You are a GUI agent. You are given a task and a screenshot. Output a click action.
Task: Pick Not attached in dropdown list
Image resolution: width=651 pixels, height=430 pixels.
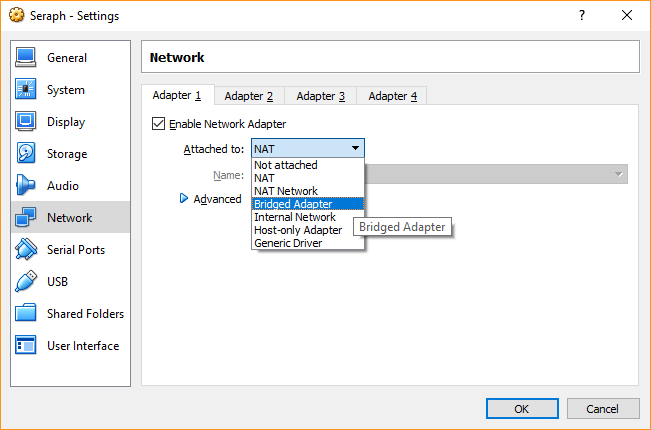(285, 165)
